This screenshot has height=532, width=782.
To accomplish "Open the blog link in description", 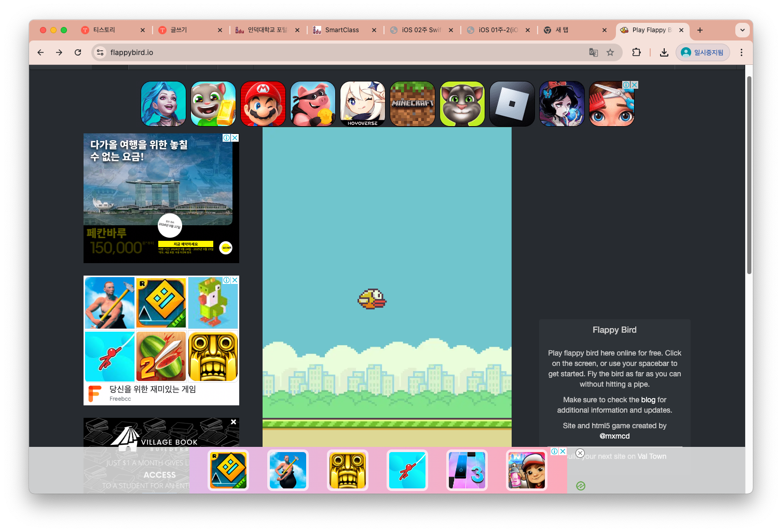I will pos(648,400).
